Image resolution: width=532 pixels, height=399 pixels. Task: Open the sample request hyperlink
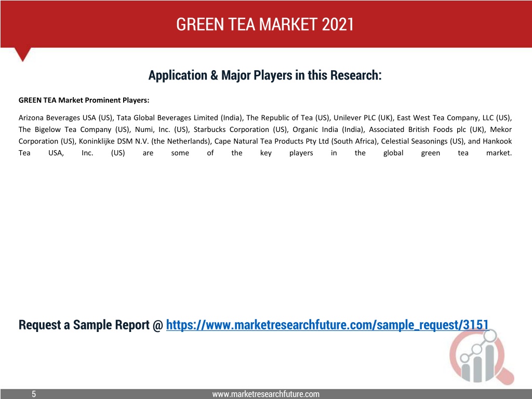pos(327,325)
